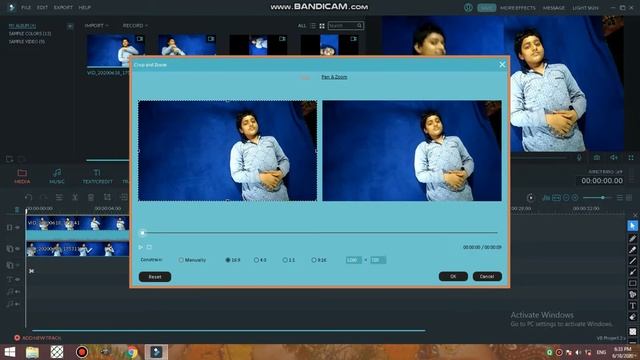Open the MUSIC tab

(57, 176)
